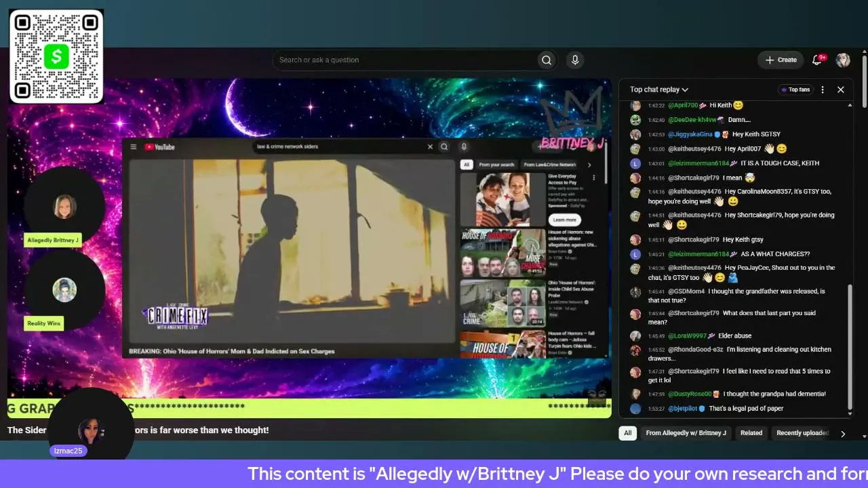Jump to chat timestamp 1:53:27
The image size is (868, 488).
[656, 409]
